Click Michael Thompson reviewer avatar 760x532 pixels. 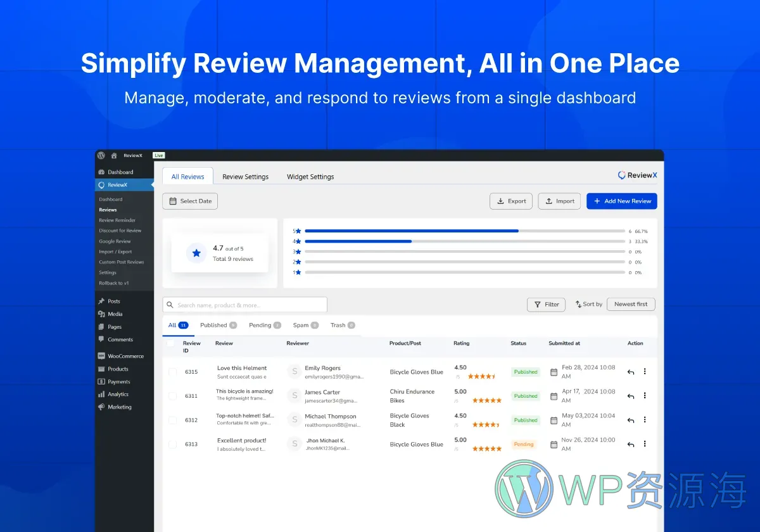pos(294,420)
